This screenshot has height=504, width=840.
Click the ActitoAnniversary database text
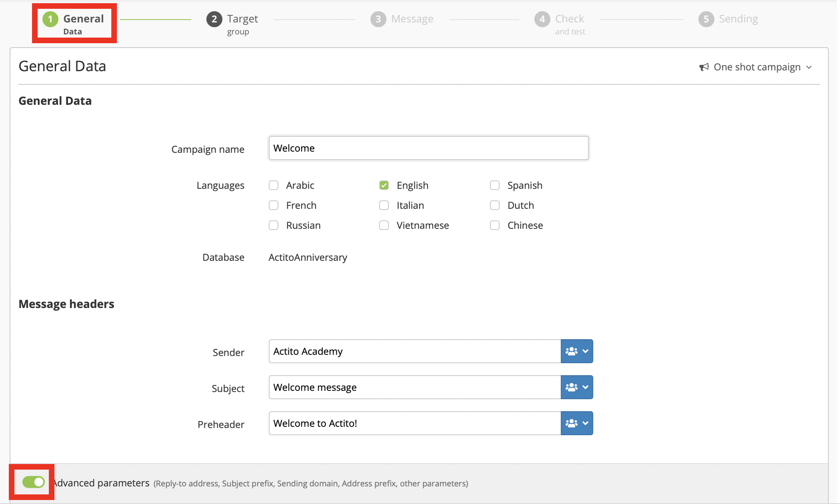(307, 257)
